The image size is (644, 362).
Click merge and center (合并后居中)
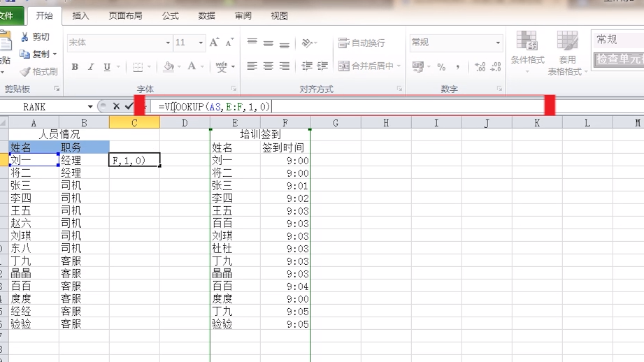coord(366,66)
